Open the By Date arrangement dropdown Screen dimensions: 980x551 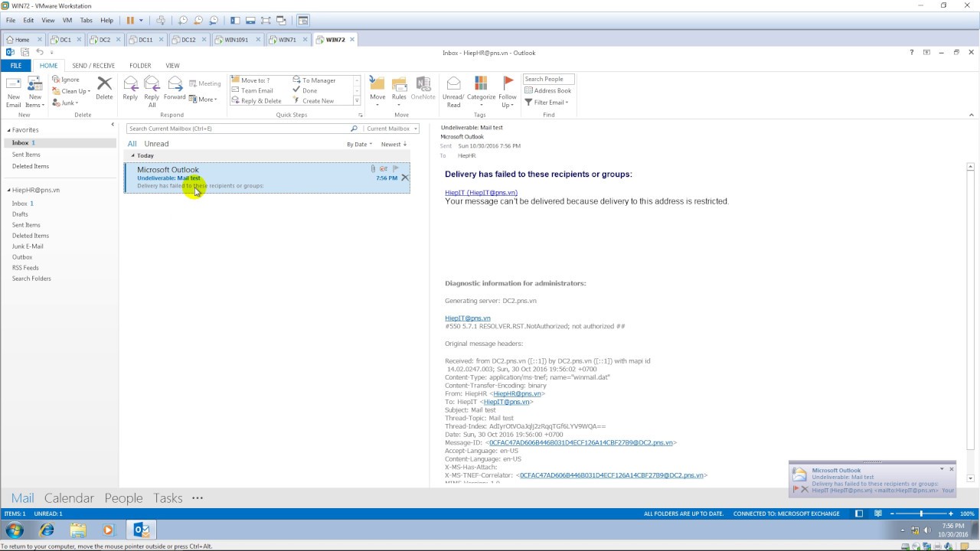click(359, 144)
